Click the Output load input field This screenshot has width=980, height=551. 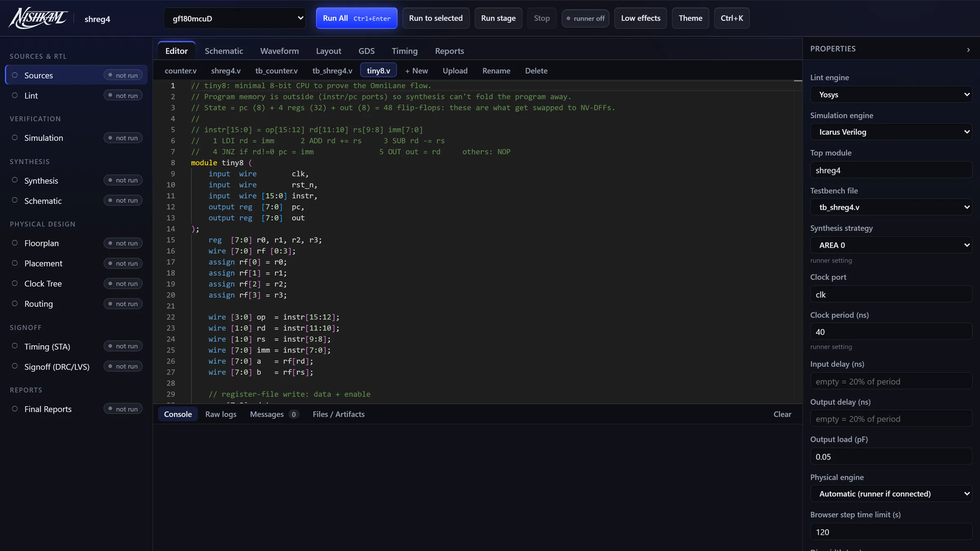point(891,457)
